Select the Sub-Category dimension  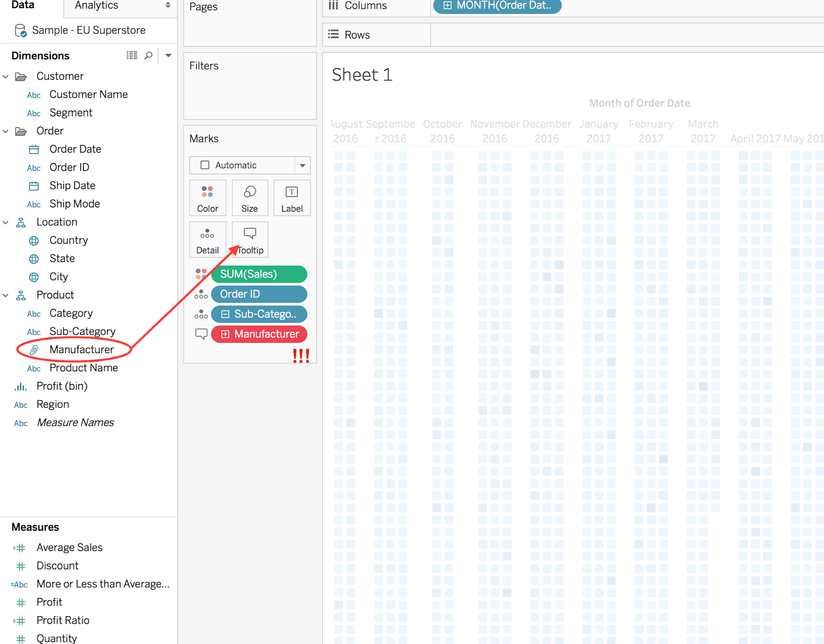click(x=82, y=332)
